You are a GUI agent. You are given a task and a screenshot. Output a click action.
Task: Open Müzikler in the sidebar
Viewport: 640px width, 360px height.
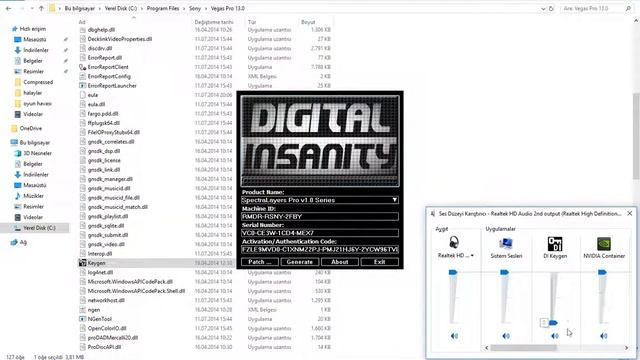coord(33,196)
